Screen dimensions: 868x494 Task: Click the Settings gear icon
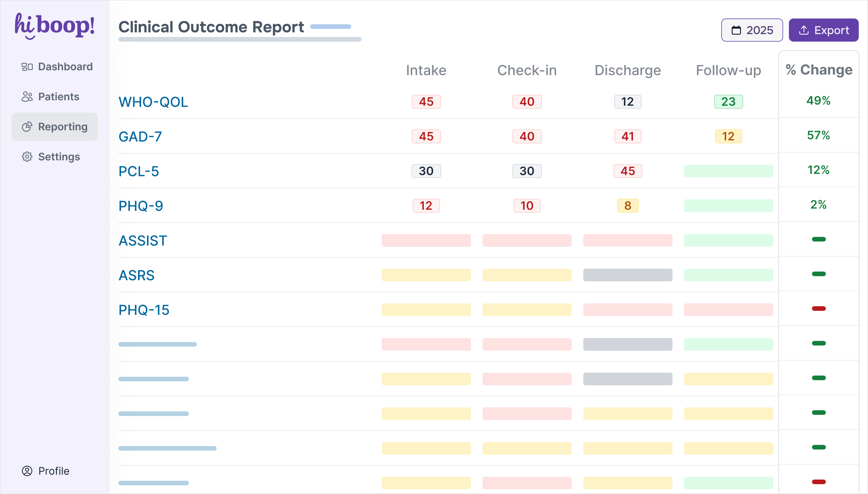(27, 157)
